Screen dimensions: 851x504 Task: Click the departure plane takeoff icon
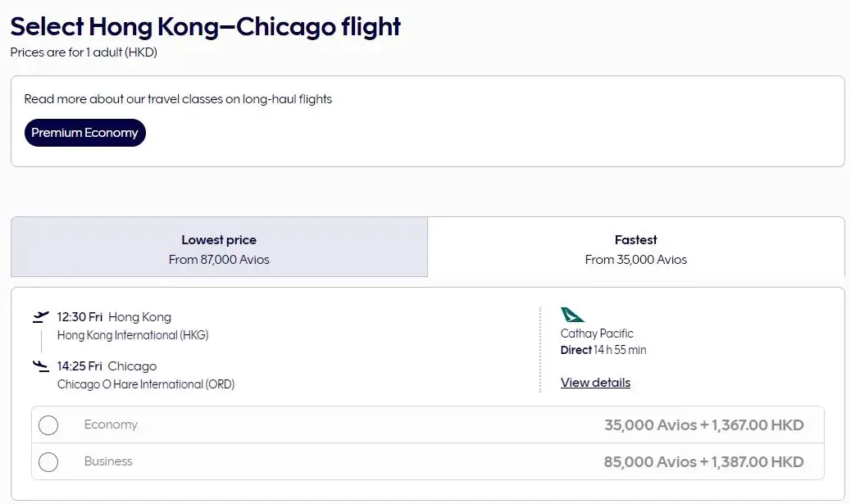coord(41,316)
